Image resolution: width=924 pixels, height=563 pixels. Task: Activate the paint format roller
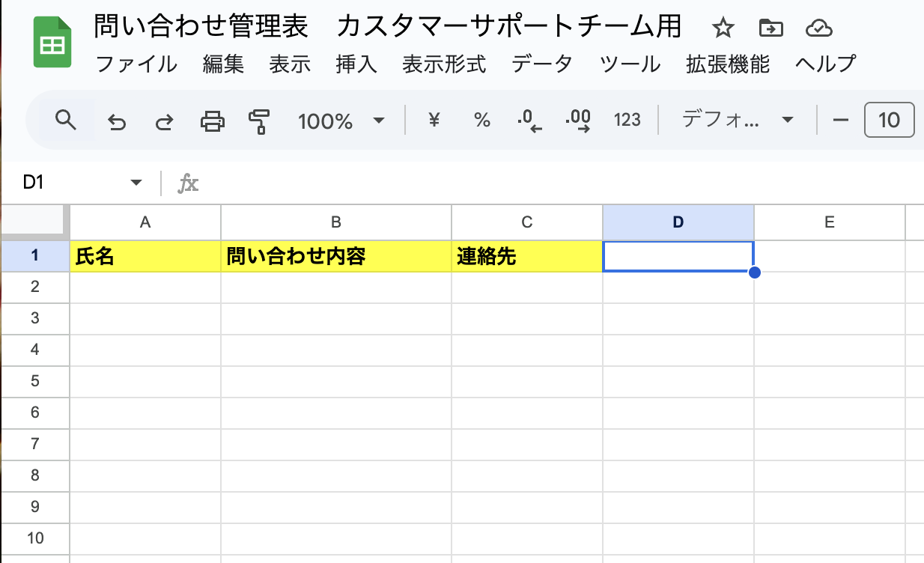tap(259, 121)
